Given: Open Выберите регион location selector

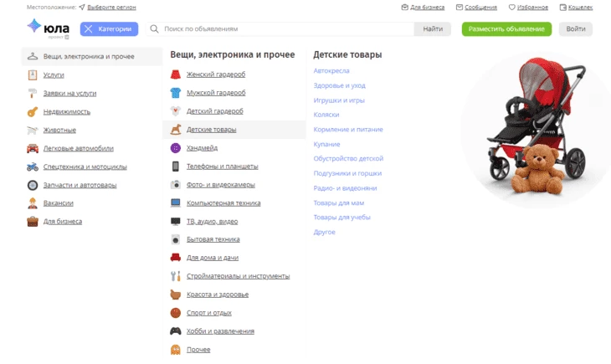Looking at the screenshot, I should [111, 7].
